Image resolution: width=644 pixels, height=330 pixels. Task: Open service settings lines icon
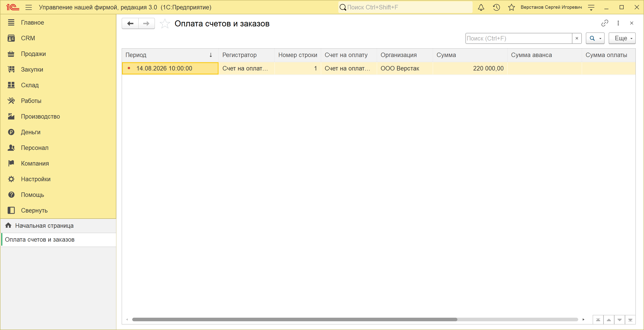pos(591,7)
